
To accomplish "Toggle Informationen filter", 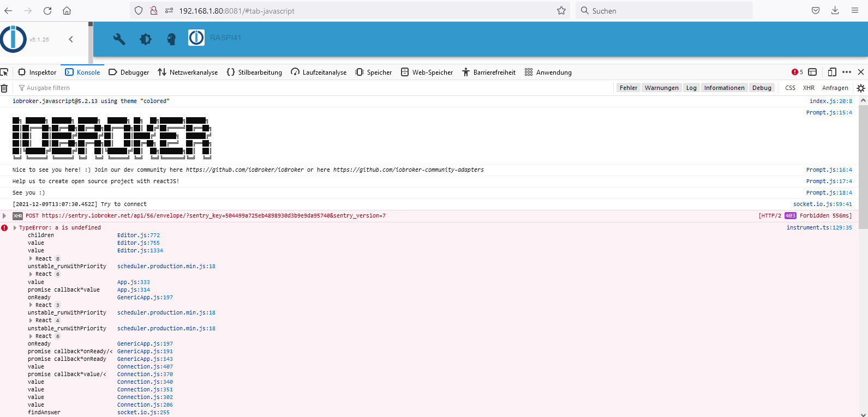I will [725, 88].
